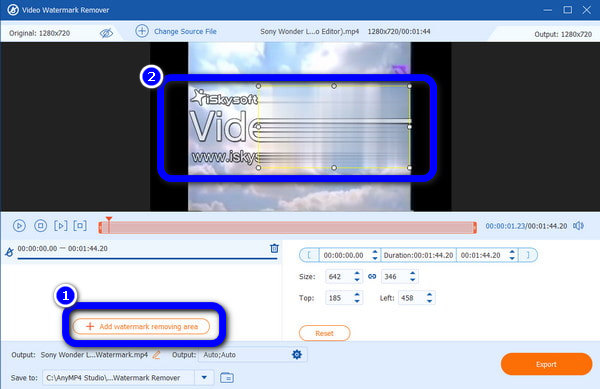
Task: Increase the start time value
Action: pyautogui.click(x=375, y=252)
